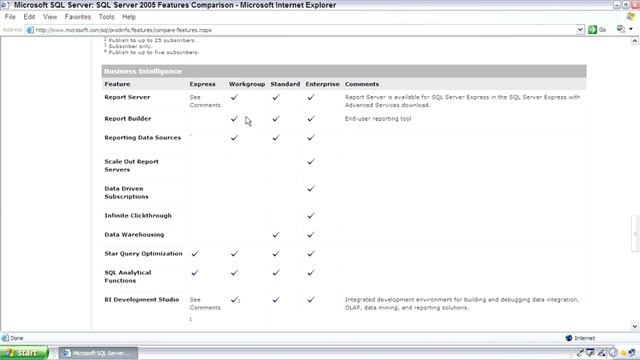This screenshot has height=360, width=640.
Task: Select Microsoft SQL Server taskbar button
Action: [98, 353]
